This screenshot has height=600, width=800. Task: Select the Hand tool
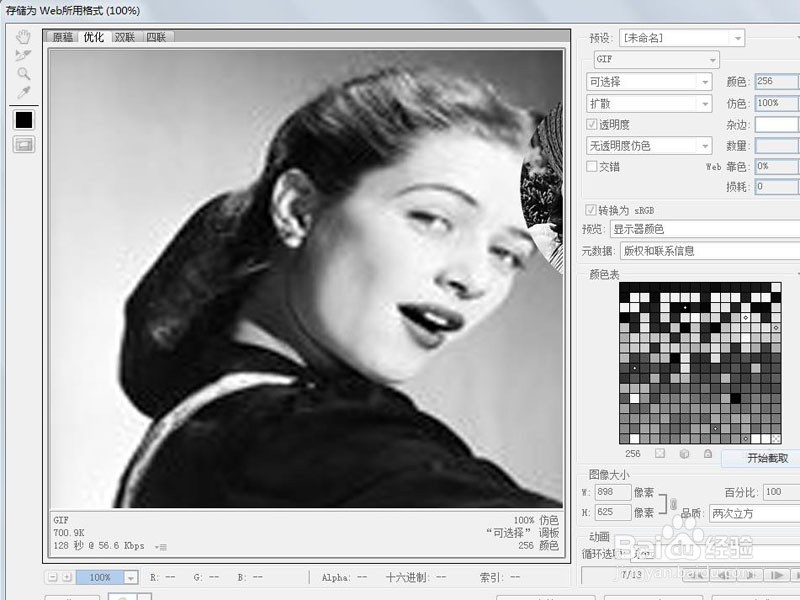tap(23, 37)
